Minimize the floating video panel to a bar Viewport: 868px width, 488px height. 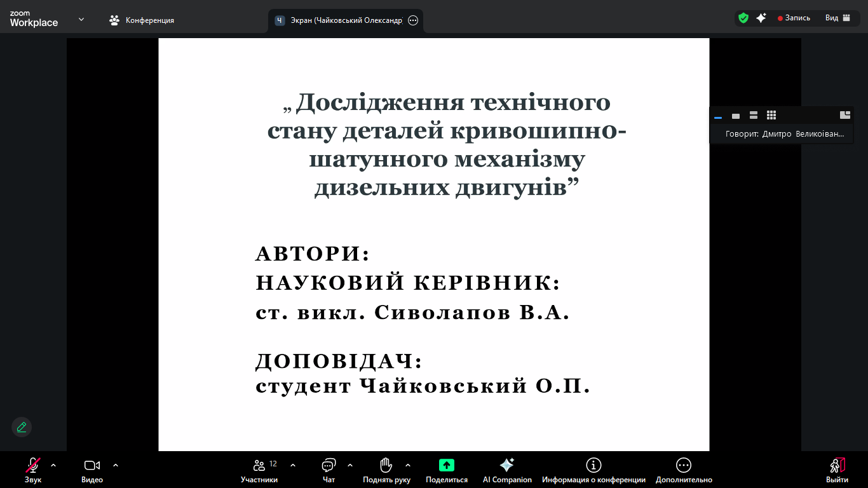718,116
